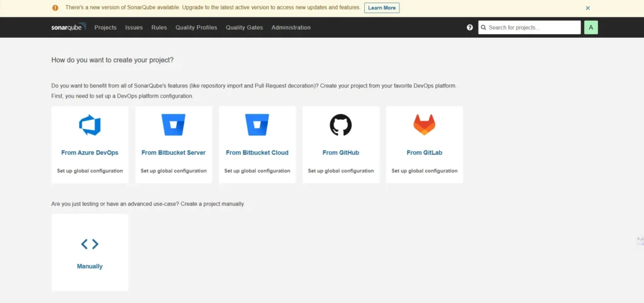Click the Learn More button

tap(382, 8)
